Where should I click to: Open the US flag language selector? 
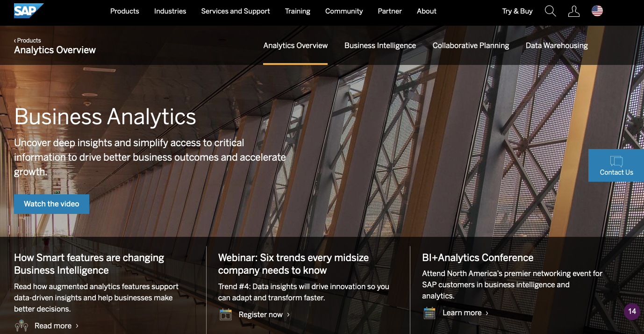click(x=598, y=11)
